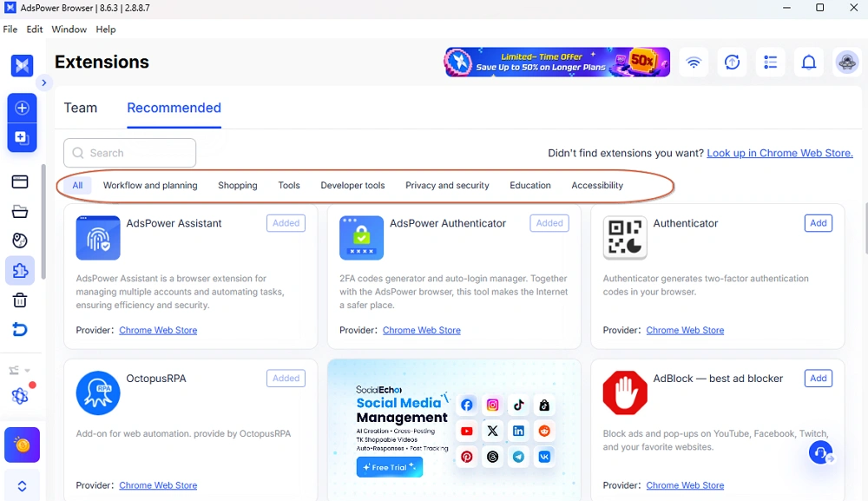This screenshot has width=868, height=501.
Task: Click the OctopusRPA title text
Action: click(156, 379)
